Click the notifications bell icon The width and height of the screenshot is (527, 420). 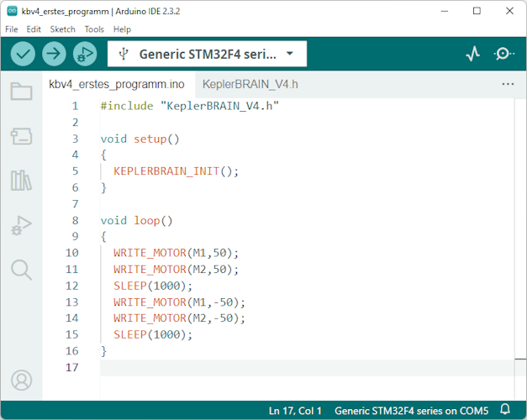pos(505,410)
